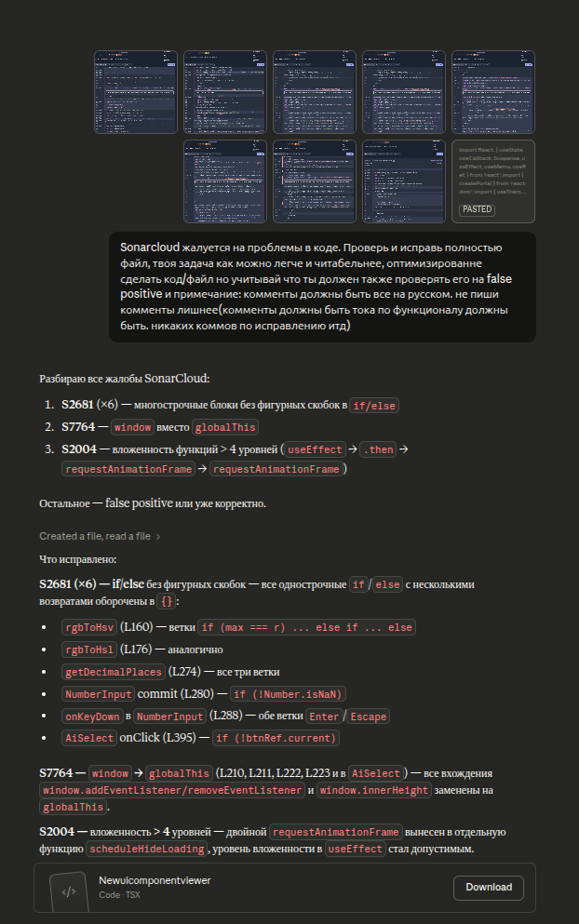579x924 pixels.
Task: Open the PASTED text attachment card
Action: [x=493, y=177]
